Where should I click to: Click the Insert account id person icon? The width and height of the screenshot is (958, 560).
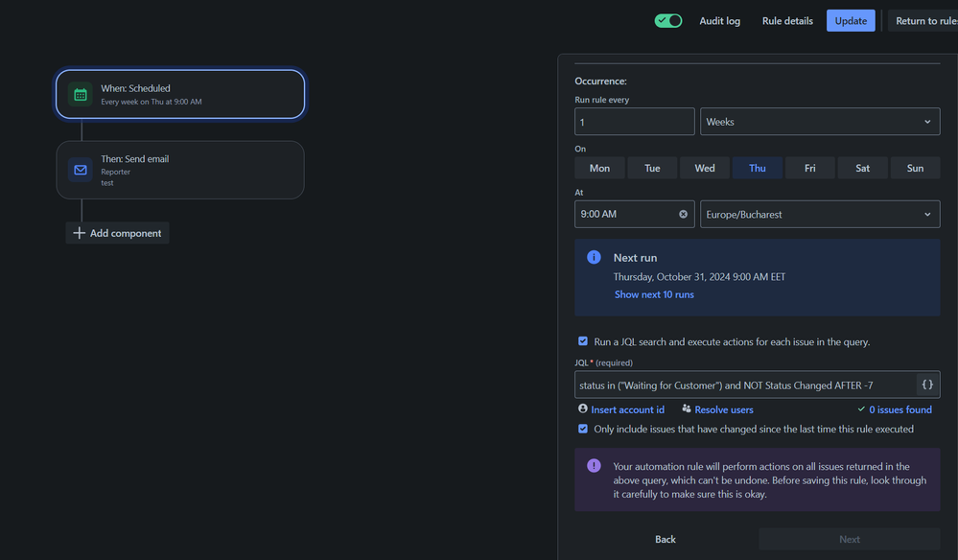(583, 408)
